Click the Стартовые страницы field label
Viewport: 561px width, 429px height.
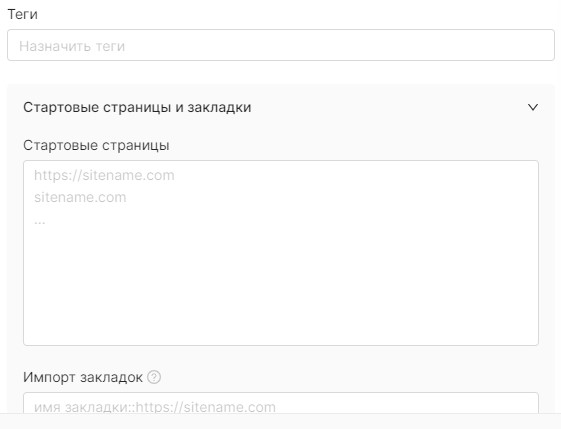(x=96, y=145)
